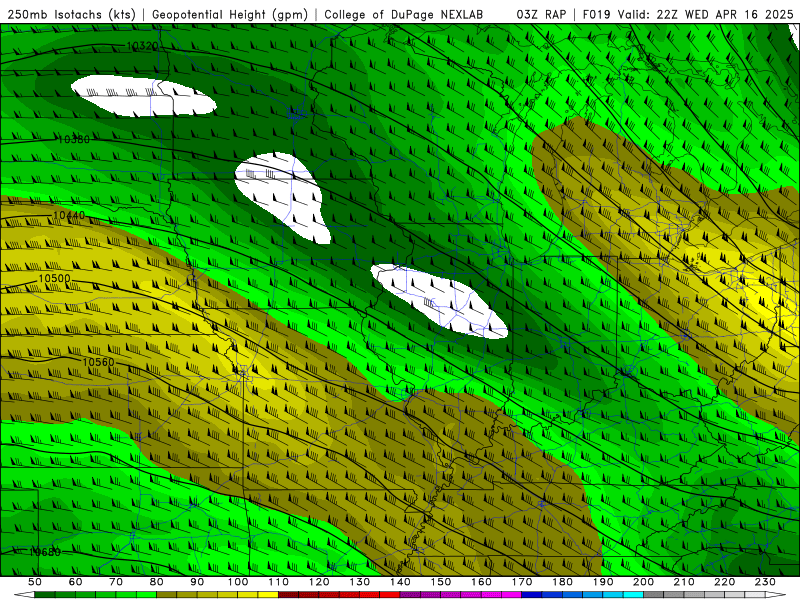
Task: Click the 90 value on the color scale
Action: pos(197,582)
